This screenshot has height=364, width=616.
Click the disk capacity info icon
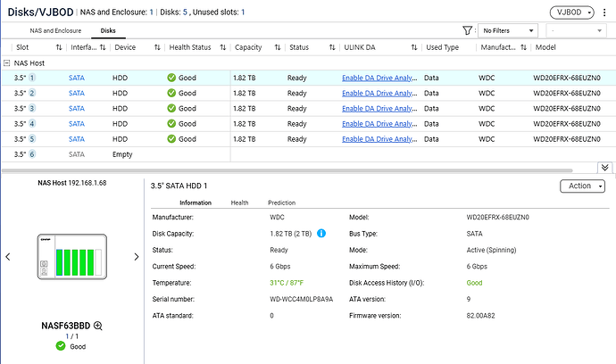321,233
